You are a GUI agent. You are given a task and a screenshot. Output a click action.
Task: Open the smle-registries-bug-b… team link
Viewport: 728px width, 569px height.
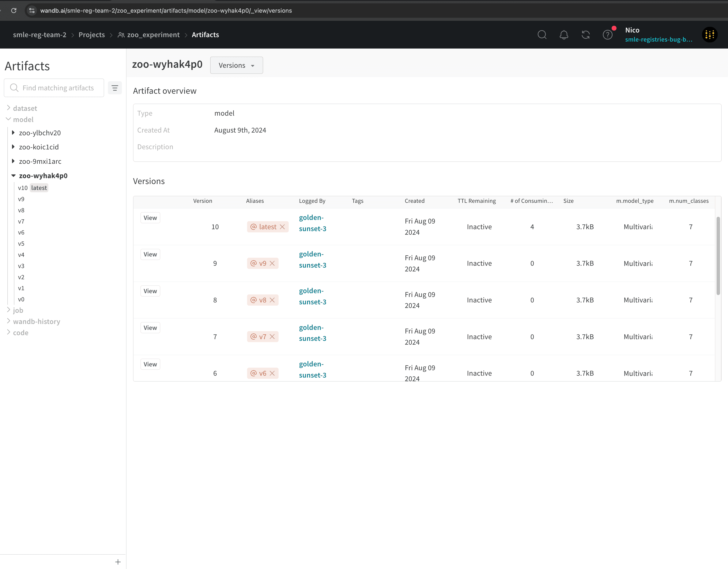[659, 39]
